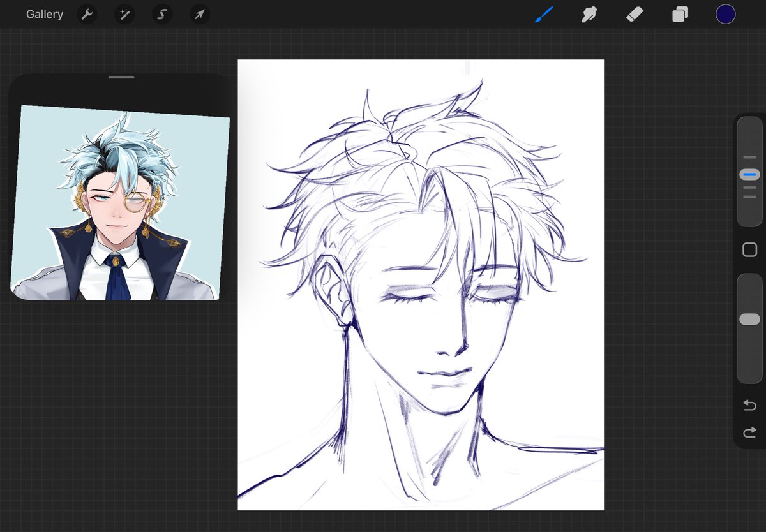Open the Layers panel
766x532 pixels.
(680, 14)
